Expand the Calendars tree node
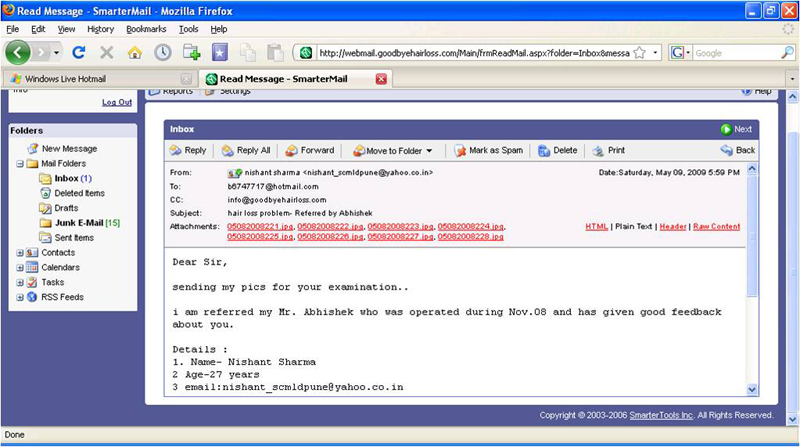Image resolution: width=800 pixels, height=447 pixels. tap(20, 268)
